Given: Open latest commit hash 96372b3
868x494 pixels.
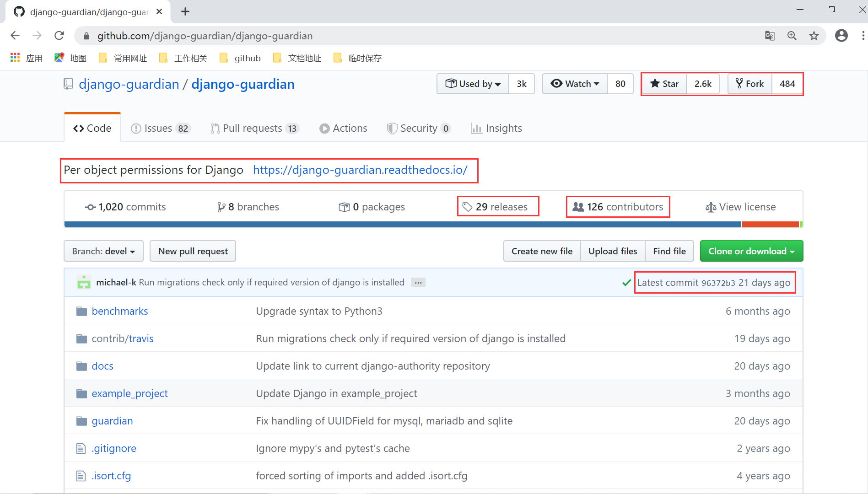Looking at the screenshot, I should [718, 283].
